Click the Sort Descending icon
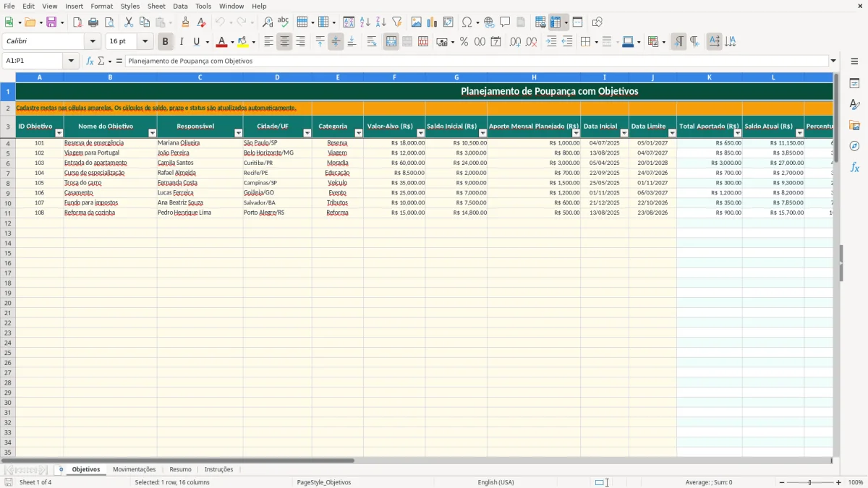This screenshot has height=488, width=868. (x=381, y=22)
